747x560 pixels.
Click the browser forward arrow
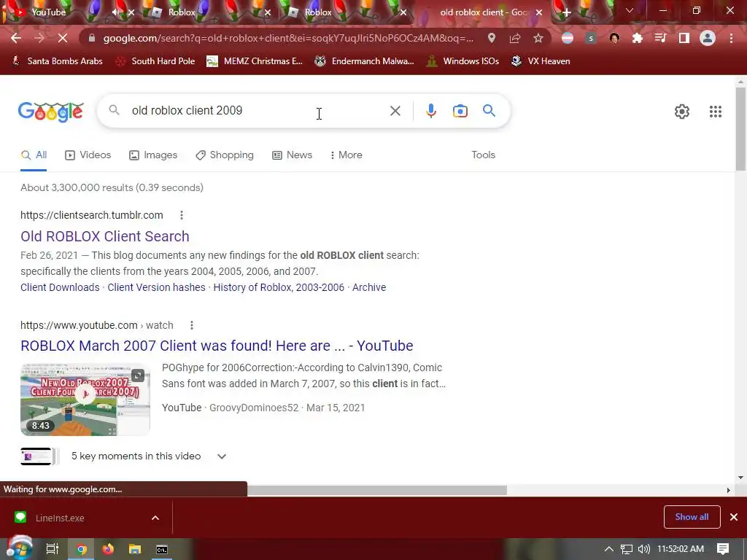click(39, 38)
